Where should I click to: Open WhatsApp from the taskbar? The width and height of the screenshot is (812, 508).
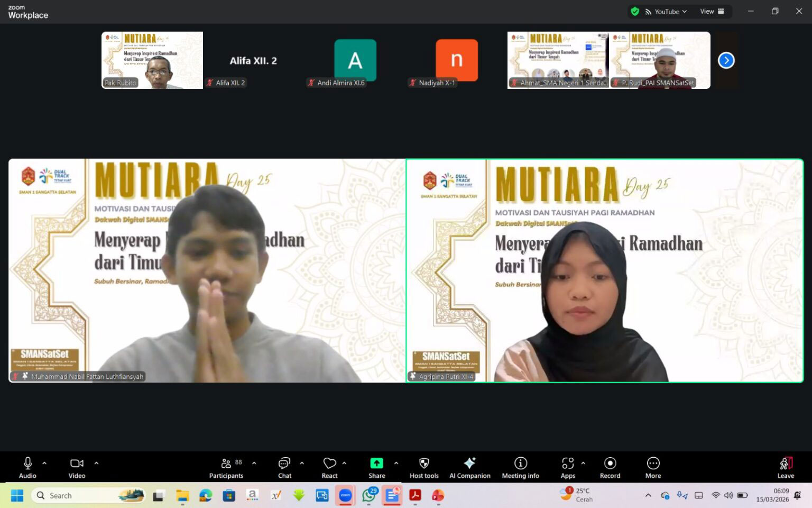(x=369, y=496)
